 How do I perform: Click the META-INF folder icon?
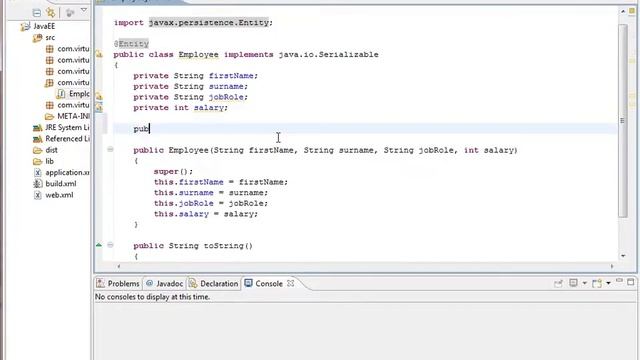(x=50, y=116)
